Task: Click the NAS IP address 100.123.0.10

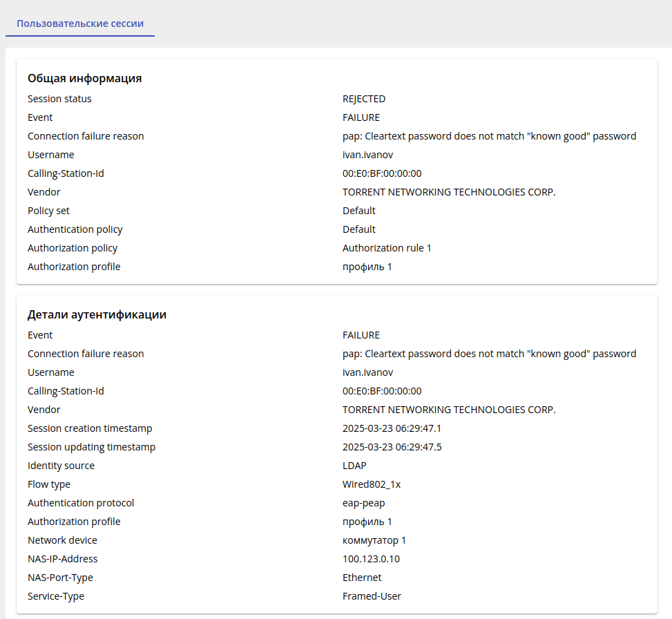Action: pos(371,559)
